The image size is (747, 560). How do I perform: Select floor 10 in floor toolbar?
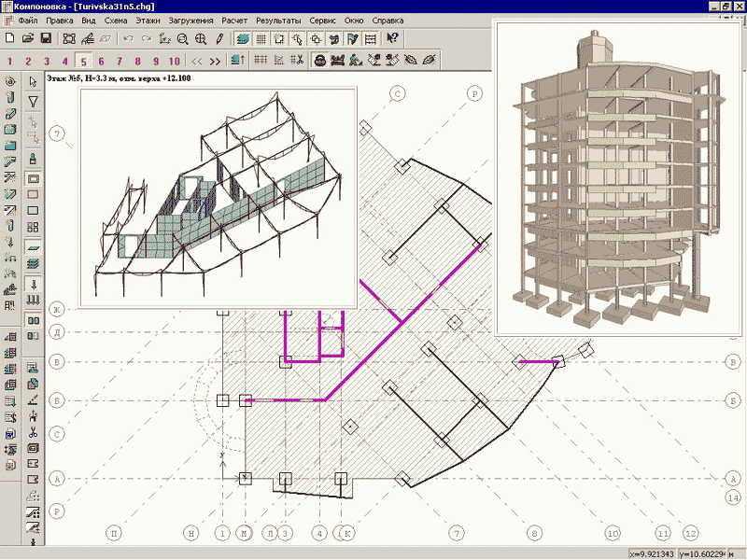coord(174,62)
